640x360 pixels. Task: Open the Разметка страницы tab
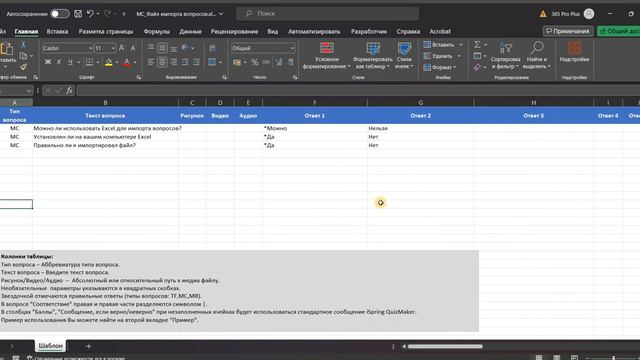[x=106, y=31]
